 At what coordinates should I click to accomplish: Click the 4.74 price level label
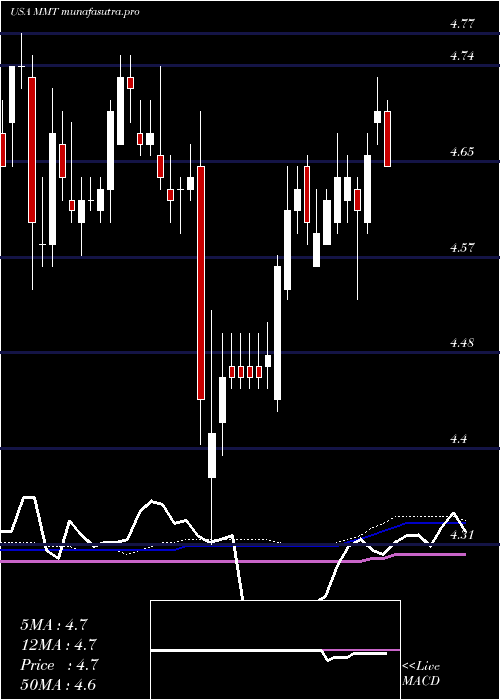pos(462,56)
